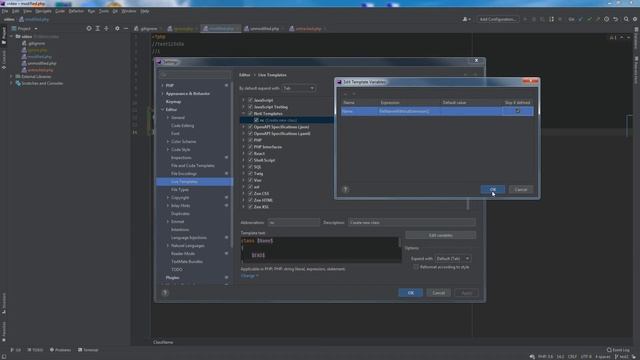Open the Change context link
Image resolution: width=640 pixels, height=360 pixels.
pyautogui.click(x=249, y=276)
